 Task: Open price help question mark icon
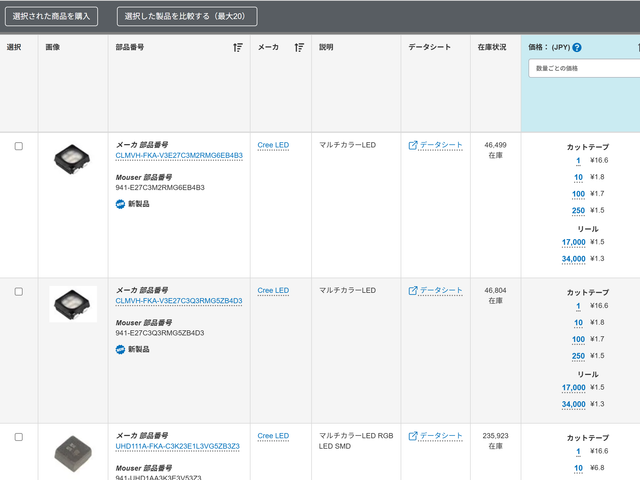point(577,47)
